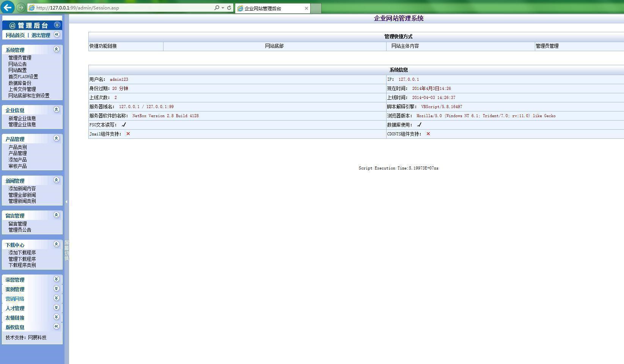Toggle the 版权信息 section chevron
Image resolution: width=624 pixels, height=364 pixels.
click(x=57, y=326)
